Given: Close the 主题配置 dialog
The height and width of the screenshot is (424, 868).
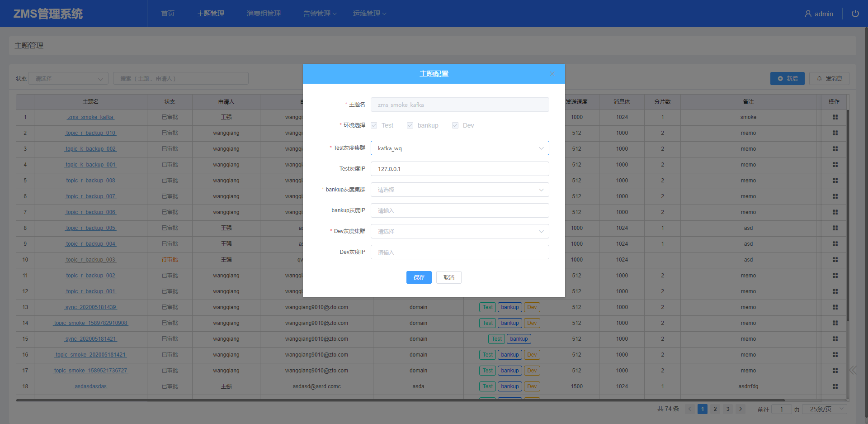Looking at the screenshot, I should tap(552, 74).
